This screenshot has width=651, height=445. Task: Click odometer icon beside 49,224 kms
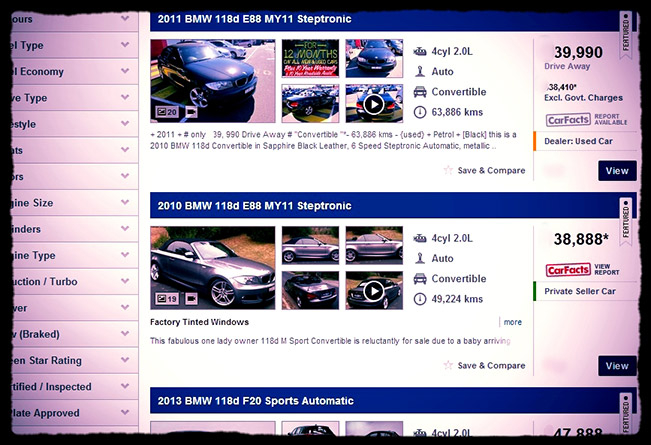(420, 299)
